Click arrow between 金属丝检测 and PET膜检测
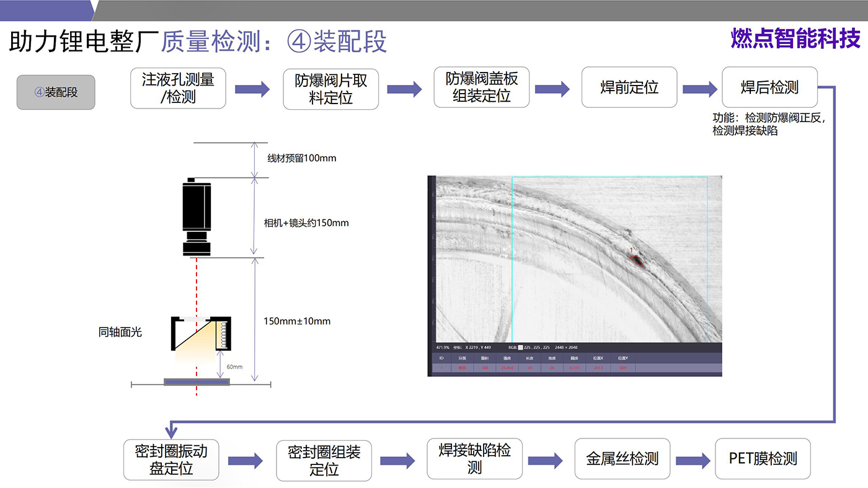Viewport: 868px width, 488px height. [x=693, y=461]
